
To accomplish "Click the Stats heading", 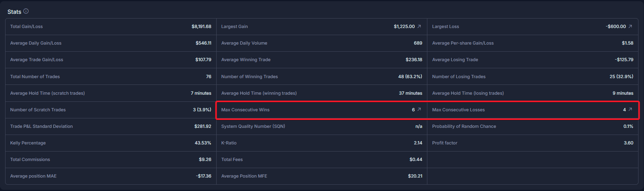I will coord(14,12).
